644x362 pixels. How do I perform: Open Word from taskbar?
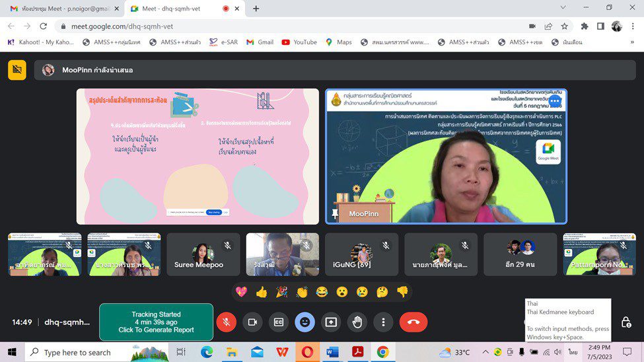coord(332,352)
